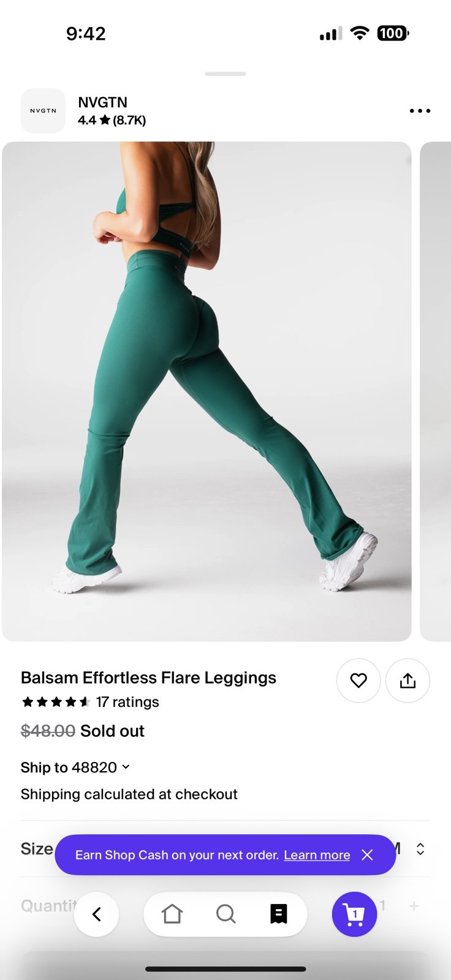Open the Home tab icon
This screenshot has height=980, width=451.
pos(172,914)
